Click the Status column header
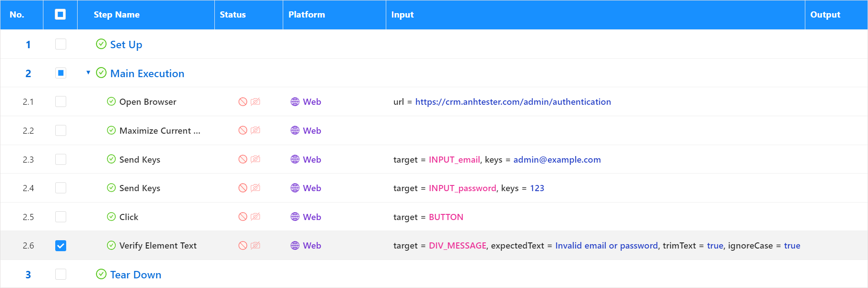868x288 pixels. click(x=233, y=14)
